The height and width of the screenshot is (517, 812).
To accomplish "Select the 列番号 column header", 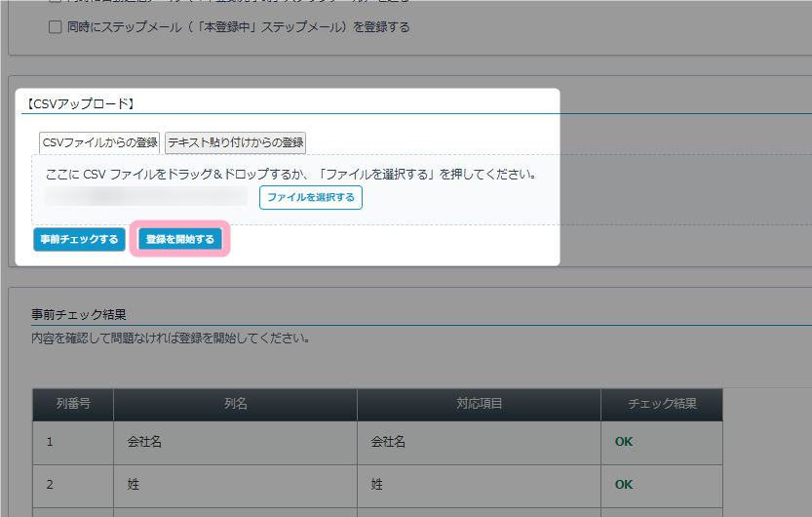I will (x=73, y=404).
